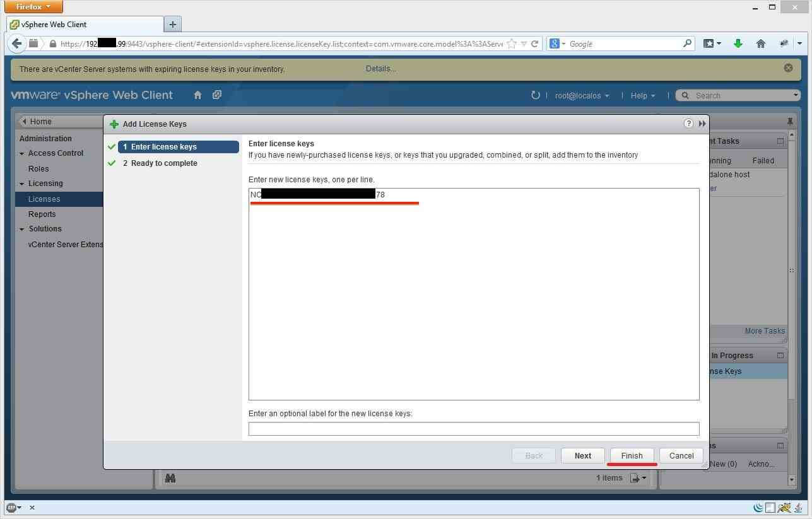Pin the right-side tasks panel

tap(790, 121)
